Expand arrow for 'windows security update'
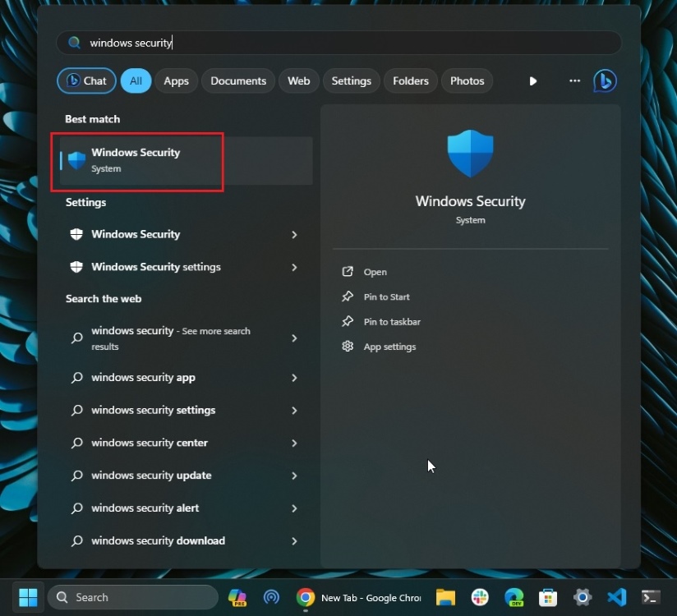This screenshot has width=677, height=616. click(x=294, y=476)
